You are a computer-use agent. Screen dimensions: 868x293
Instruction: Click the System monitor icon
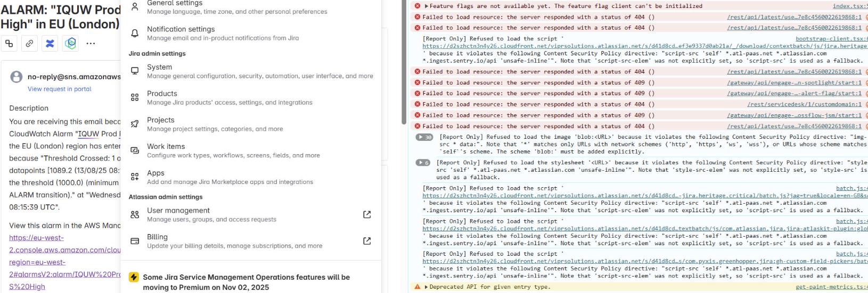click(x=135, y=71)
